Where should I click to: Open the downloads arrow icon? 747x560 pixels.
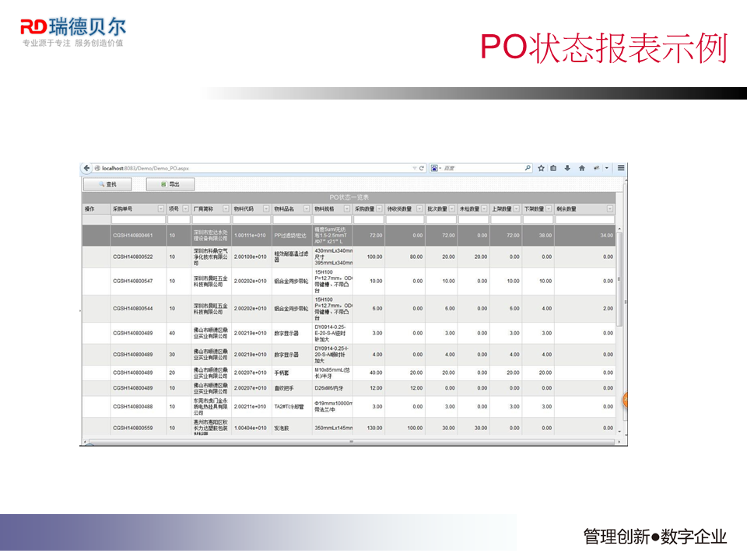(567, 168)
